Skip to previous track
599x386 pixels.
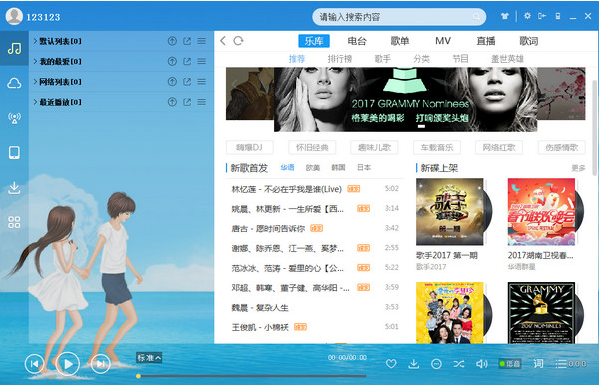[x=34, y=364]
